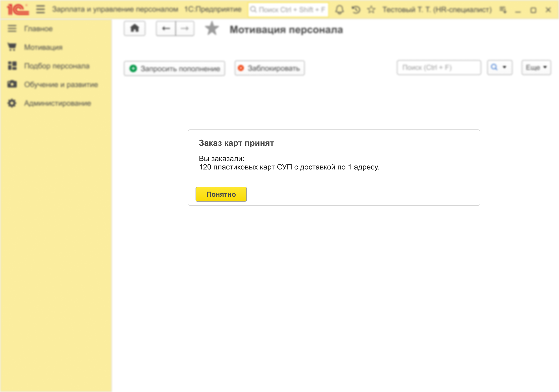This screenshot has height=392, width=559.
Task: Click the 1C logo icon
Action: [x=17, y=10]
